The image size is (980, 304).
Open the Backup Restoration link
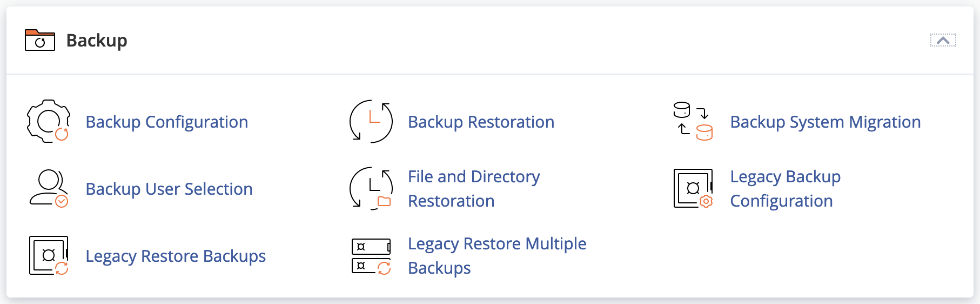click(481, 122)
